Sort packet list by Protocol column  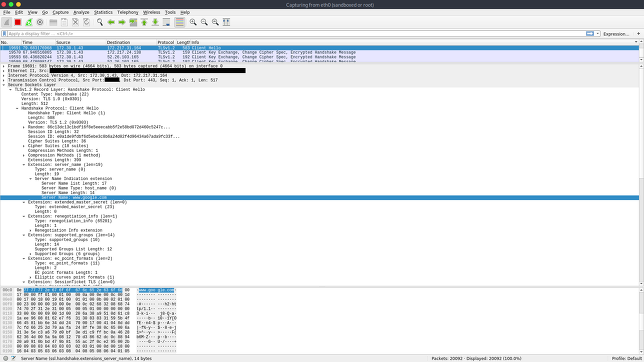[x=166, y=42]
